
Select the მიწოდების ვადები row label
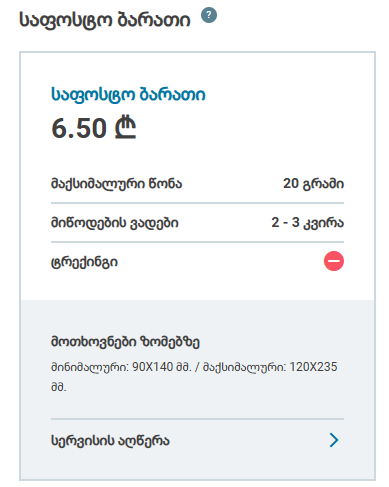(x=115, y=223)
